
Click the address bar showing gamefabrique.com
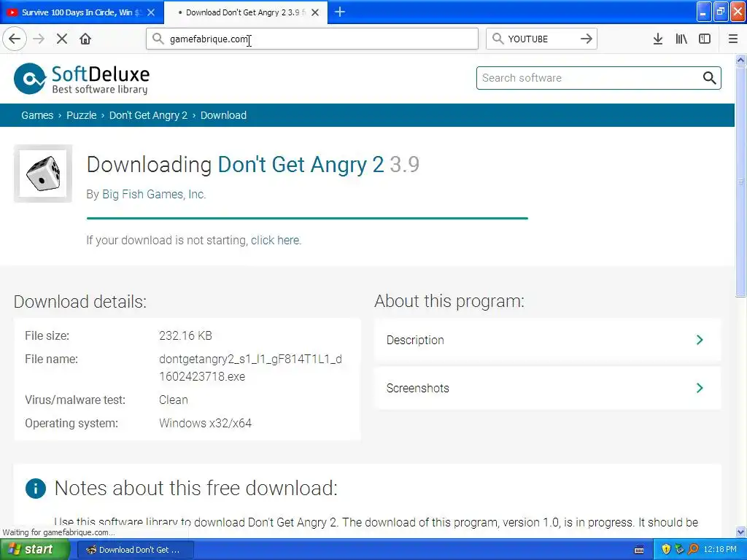click(312, 39)
